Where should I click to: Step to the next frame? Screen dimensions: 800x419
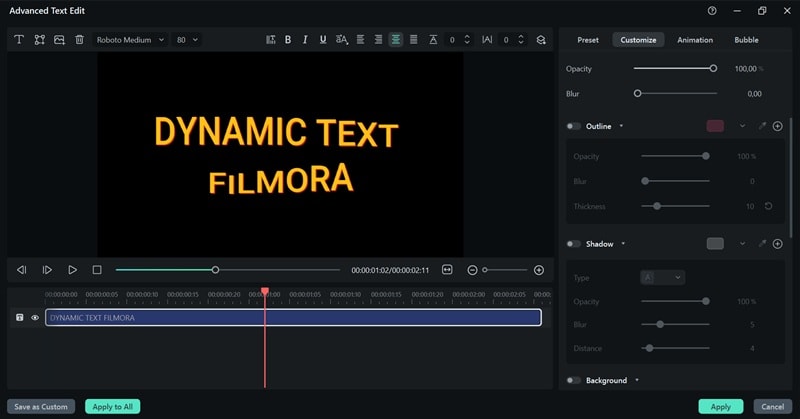point(47,269)
